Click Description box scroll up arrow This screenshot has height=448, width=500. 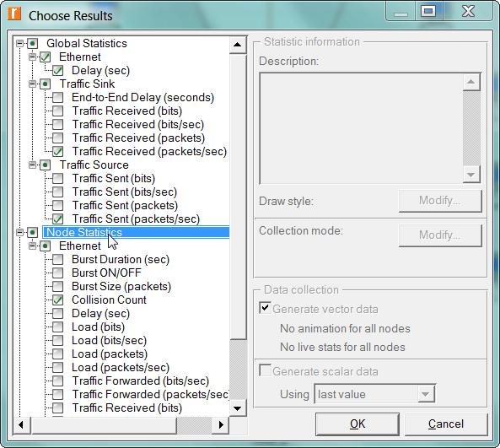click(471, 82)
